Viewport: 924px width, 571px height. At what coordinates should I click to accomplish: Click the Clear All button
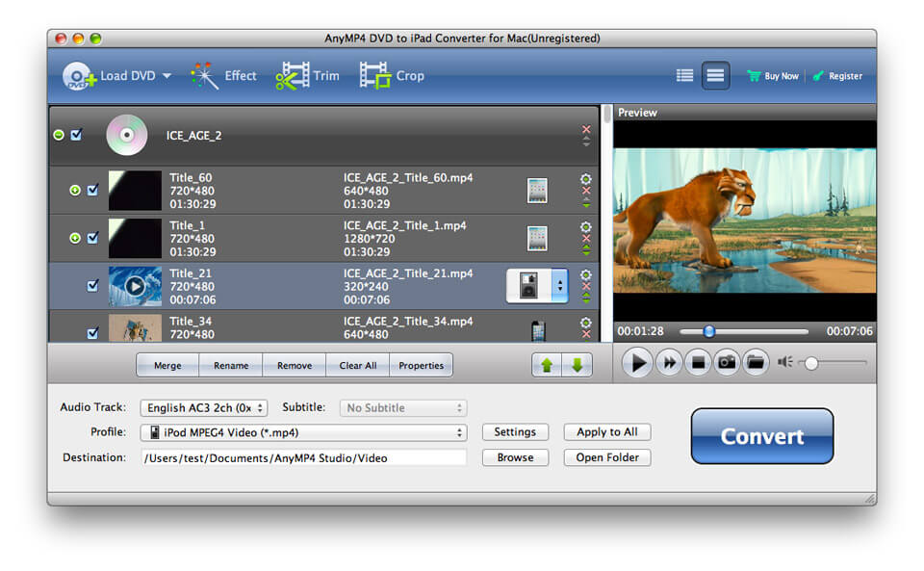[x=358, y=365]
